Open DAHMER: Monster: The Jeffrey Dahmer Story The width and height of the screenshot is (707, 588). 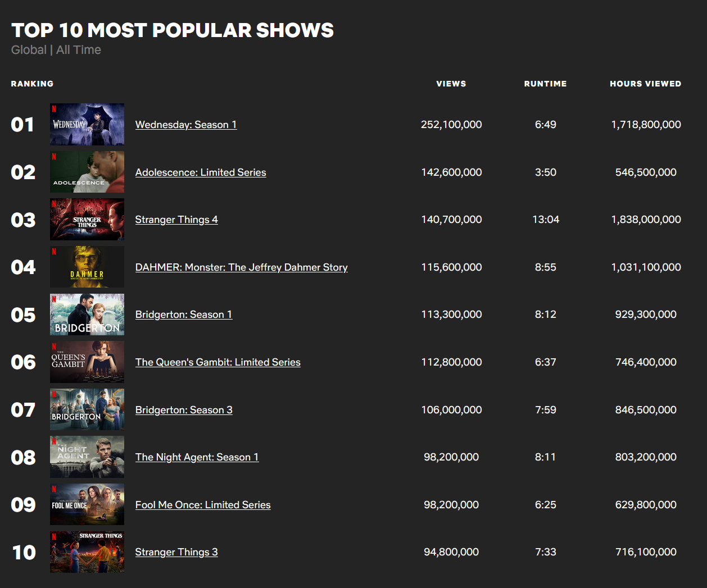click(242, 267)
